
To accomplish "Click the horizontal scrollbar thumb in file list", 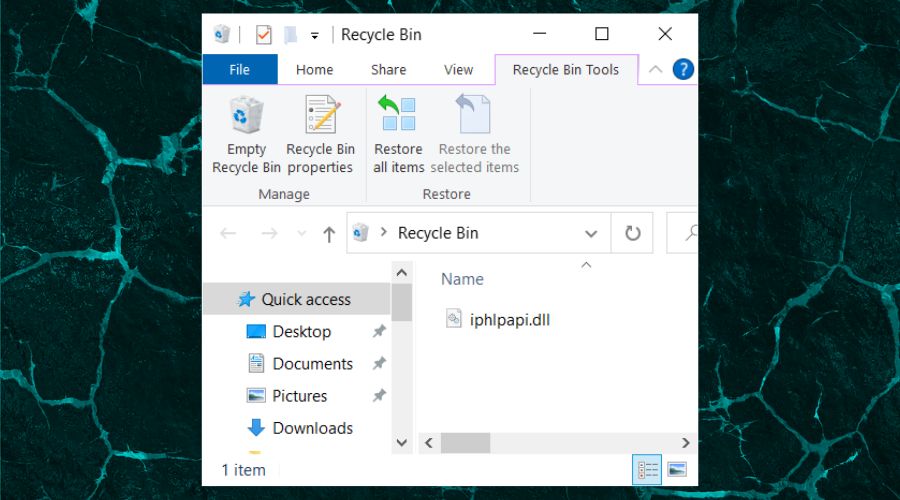I will [x=465, y=443].
